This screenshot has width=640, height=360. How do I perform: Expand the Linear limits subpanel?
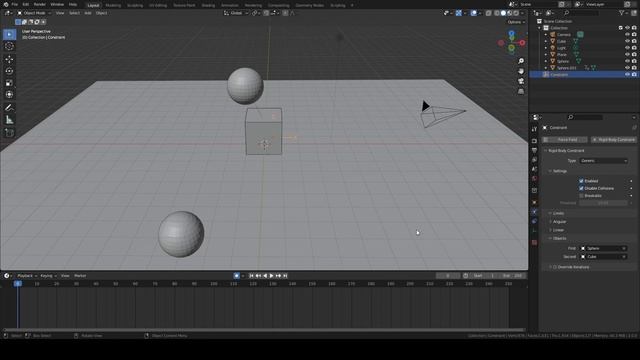click(558, 230)
